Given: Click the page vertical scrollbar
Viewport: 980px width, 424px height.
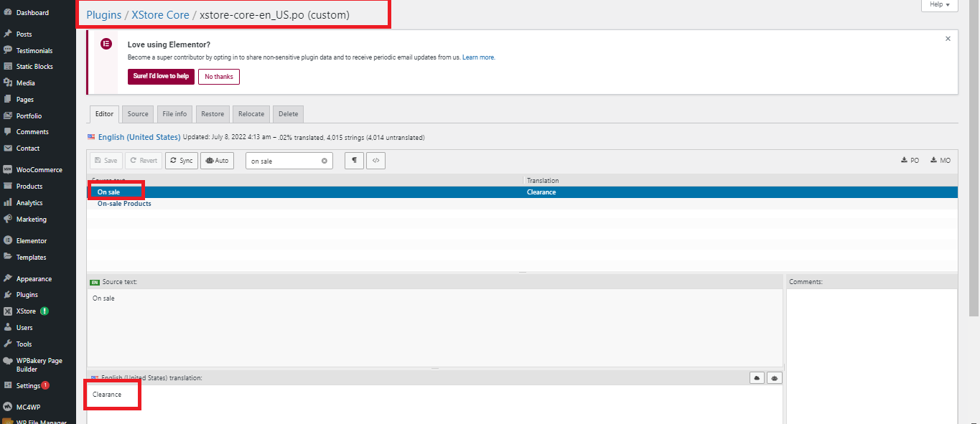Looking at the screenshot, I should [x=974, y=158].
